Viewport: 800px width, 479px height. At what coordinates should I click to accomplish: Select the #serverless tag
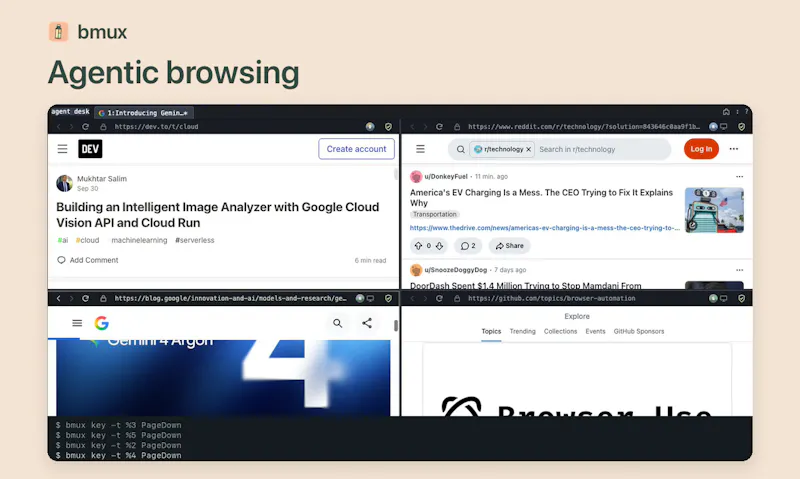[x=195, y=240]
